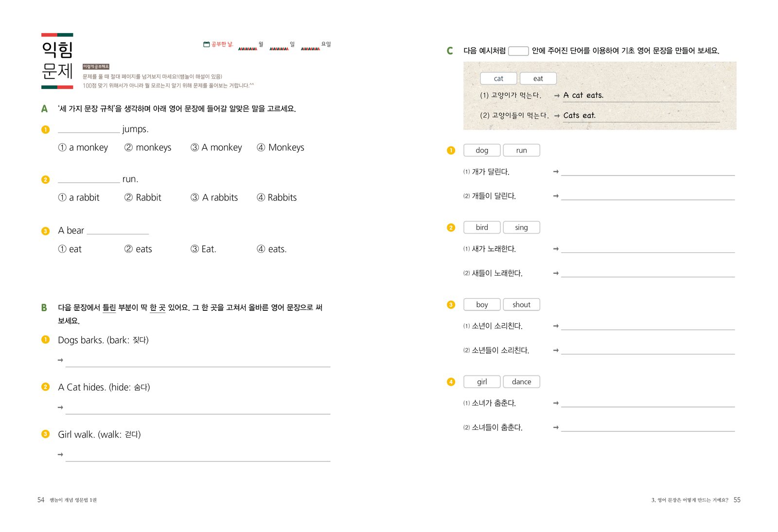Click the section C letter marker
The image size is (778, 532).
[x=450, y=51]
